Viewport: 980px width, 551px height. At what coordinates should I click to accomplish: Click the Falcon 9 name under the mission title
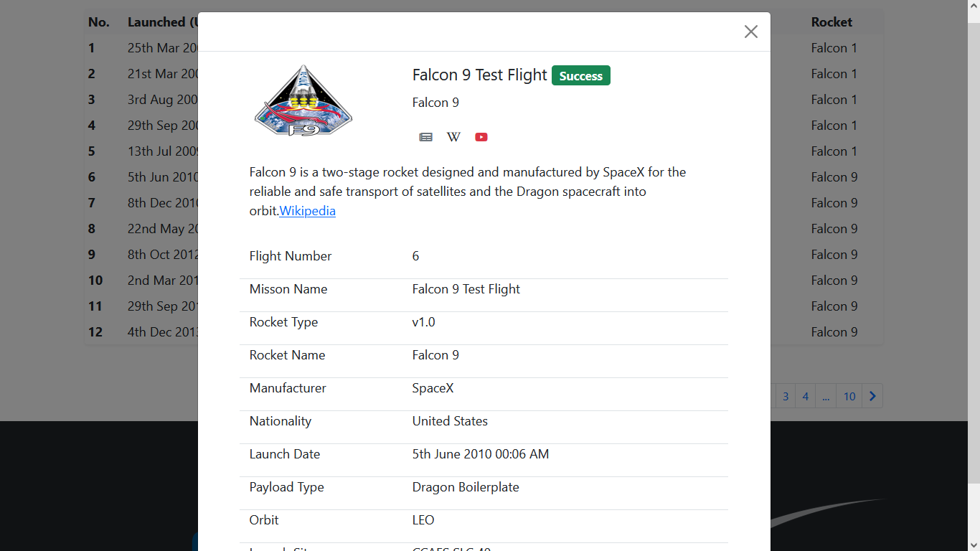(435, 103)
